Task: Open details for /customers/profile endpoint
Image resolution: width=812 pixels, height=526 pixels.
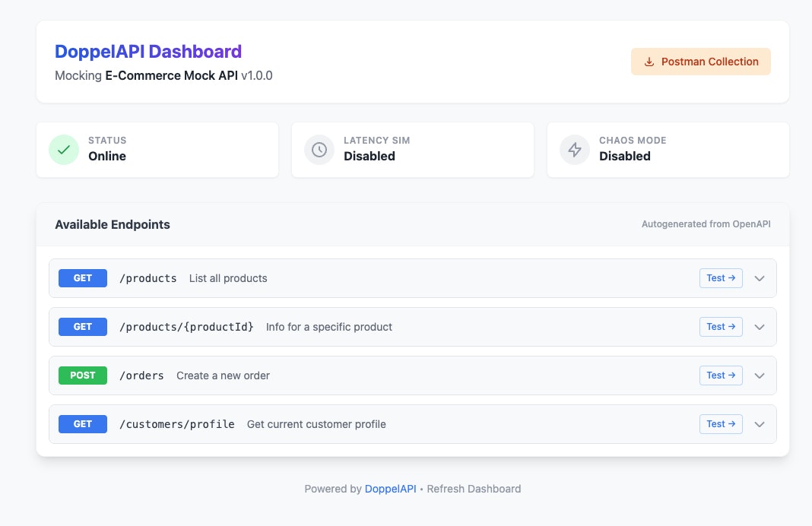Action: 759,424
